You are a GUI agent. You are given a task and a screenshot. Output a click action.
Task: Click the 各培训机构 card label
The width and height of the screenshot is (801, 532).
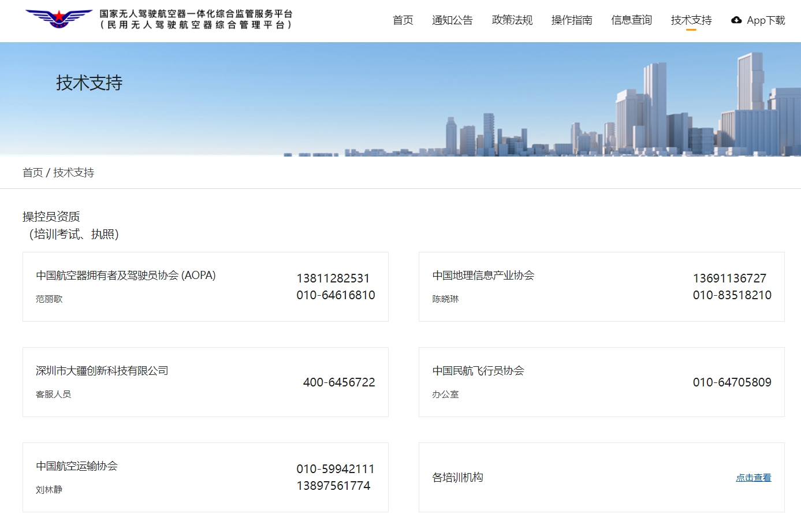pos(458,478)
